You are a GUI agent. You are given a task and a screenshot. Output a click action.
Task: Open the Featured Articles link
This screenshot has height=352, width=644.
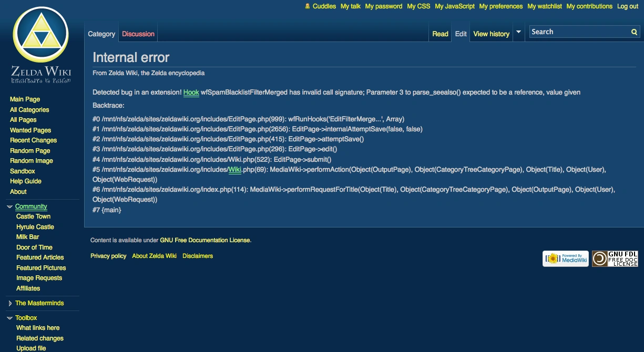point(40,257)
